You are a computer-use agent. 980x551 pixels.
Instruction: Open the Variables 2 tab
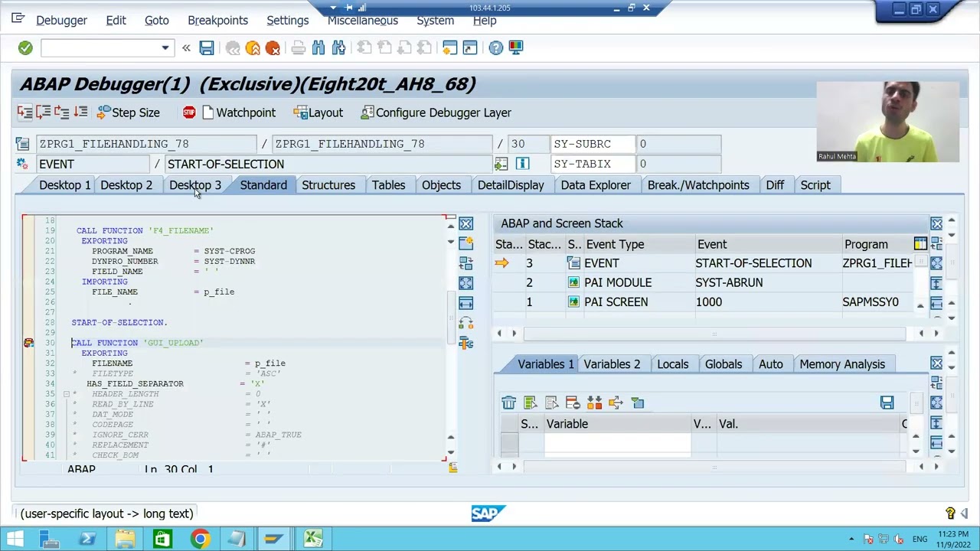tap(612, 364)
